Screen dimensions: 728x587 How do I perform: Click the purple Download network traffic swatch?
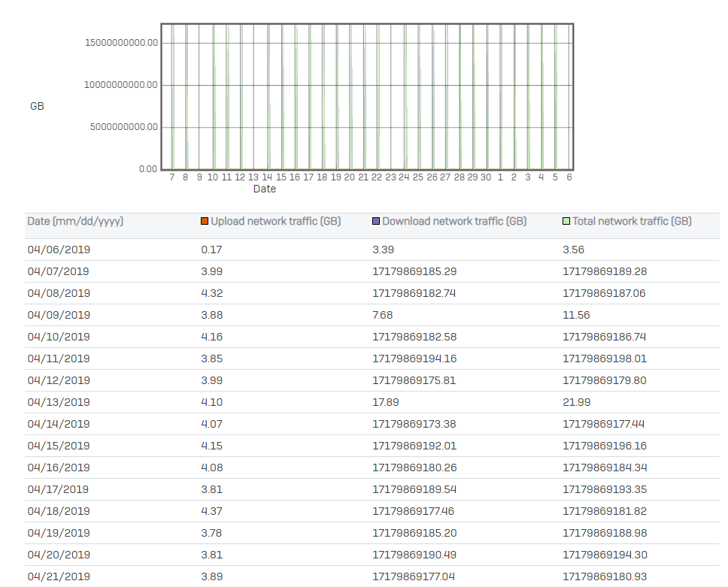tap(376, 222)
